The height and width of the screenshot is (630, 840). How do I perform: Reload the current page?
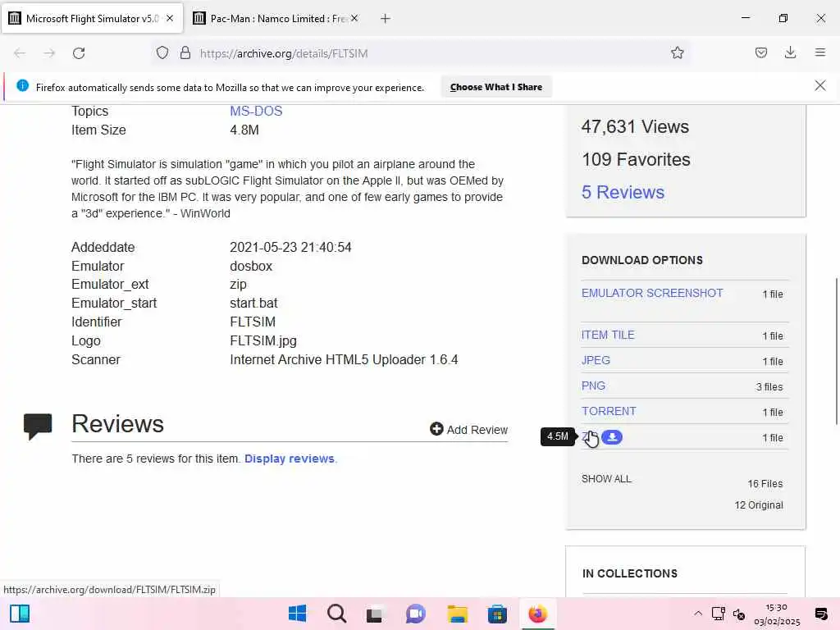(79, 53)
